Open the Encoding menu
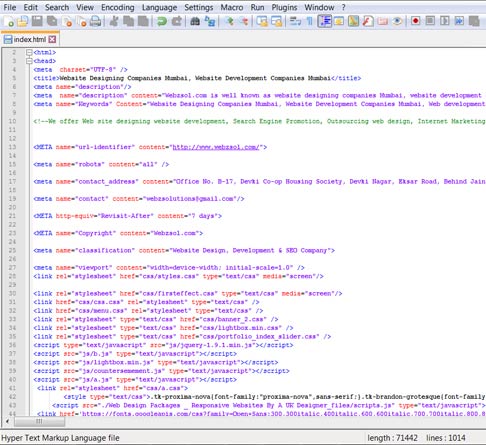 [118, 7]
